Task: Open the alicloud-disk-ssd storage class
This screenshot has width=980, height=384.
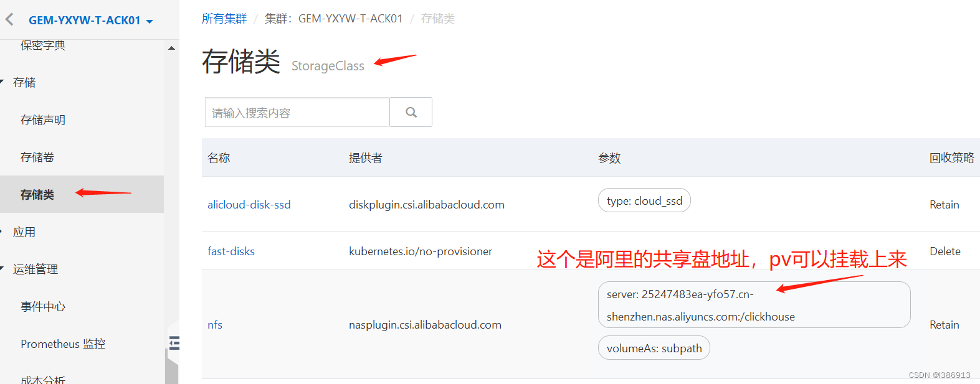Action: pos(249,205)
